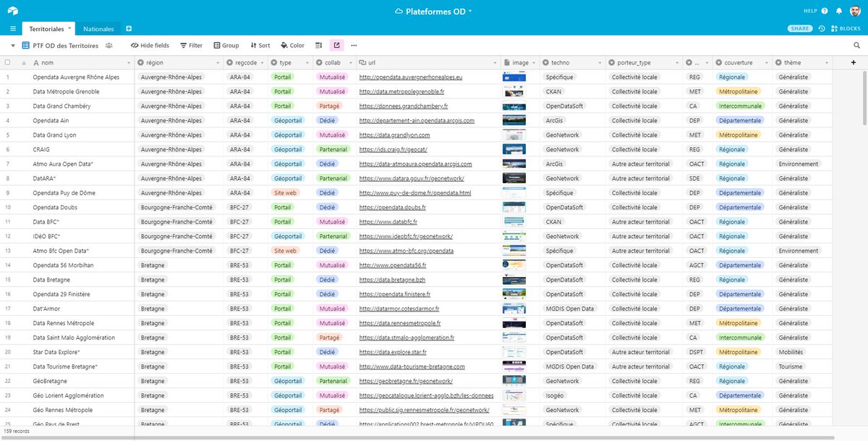
Task: Open the Color settings in the toolbar
Action: point(292,45)
